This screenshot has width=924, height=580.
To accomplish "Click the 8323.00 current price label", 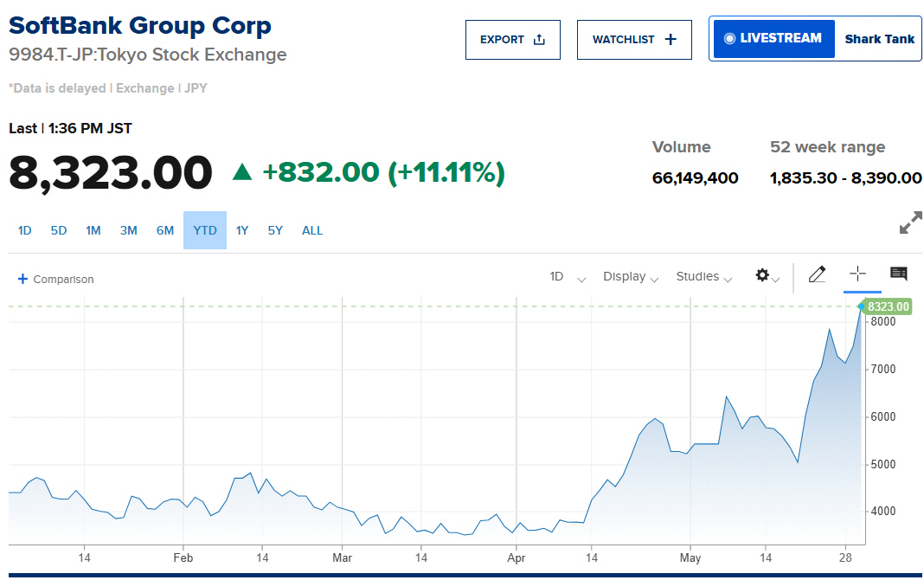I will [x=888, y=306].
